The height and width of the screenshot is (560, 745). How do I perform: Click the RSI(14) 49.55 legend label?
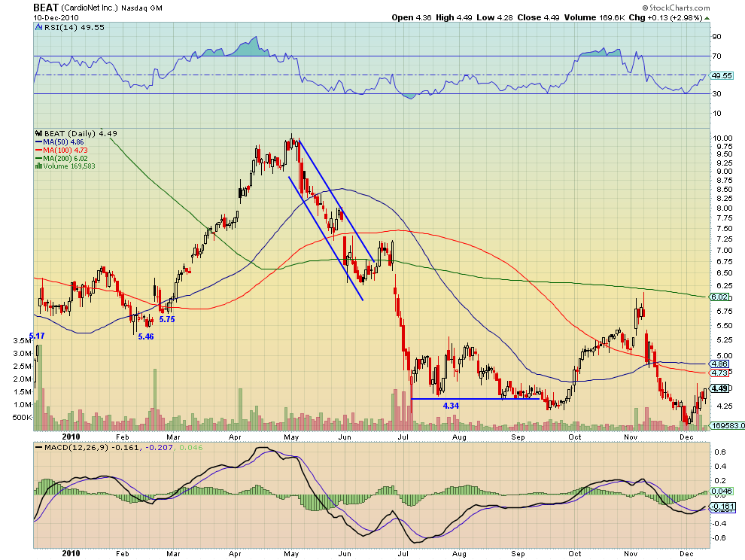pos(74,28)
